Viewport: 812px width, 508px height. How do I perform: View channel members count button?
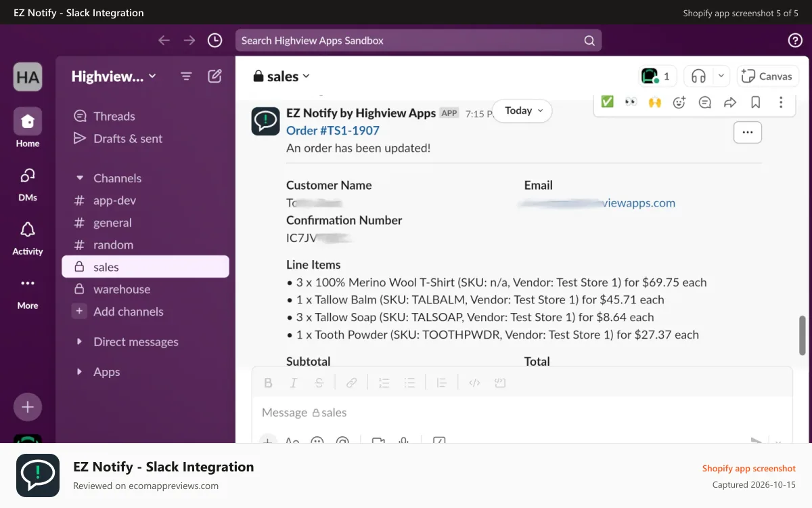[x=657, y=76]
